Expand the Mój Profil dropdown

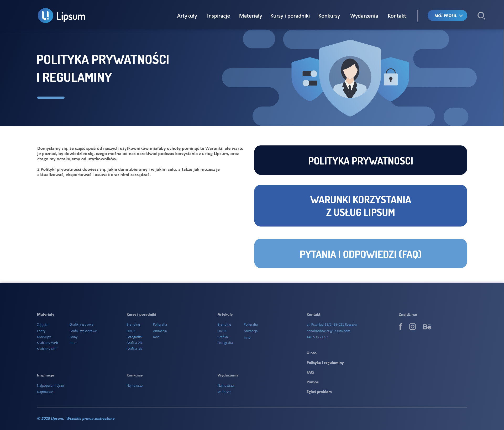click(x=447, y=16)
